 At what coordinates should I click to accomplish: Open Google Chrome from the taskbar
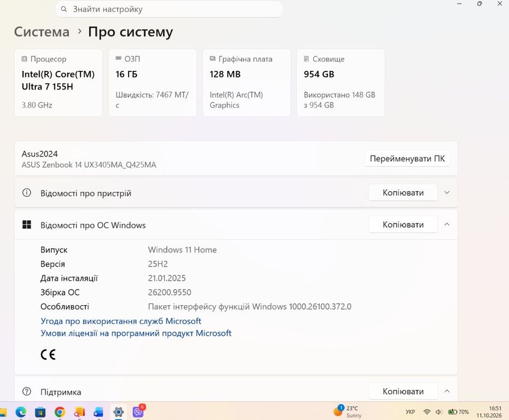59,412
